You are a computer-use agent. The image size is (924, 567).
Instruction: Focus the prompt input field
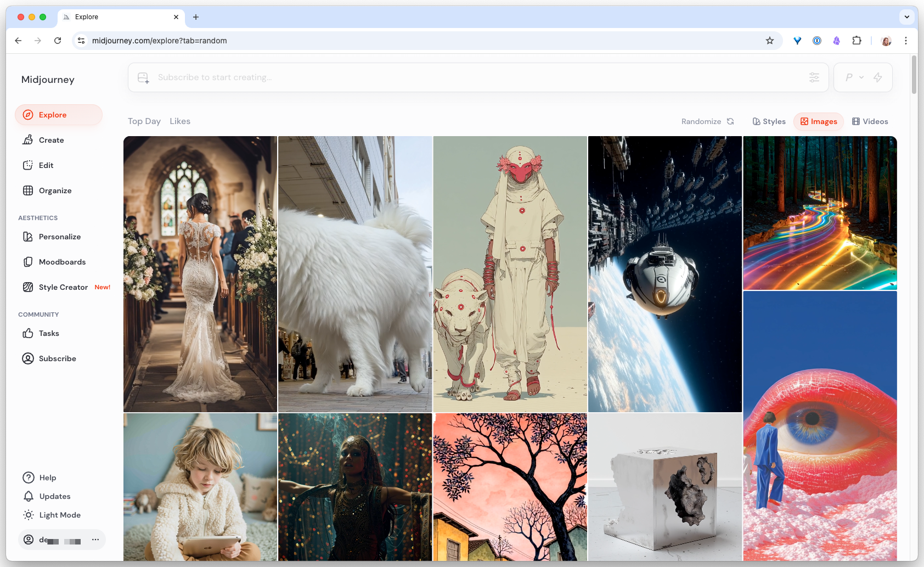(x=478, y=77)
